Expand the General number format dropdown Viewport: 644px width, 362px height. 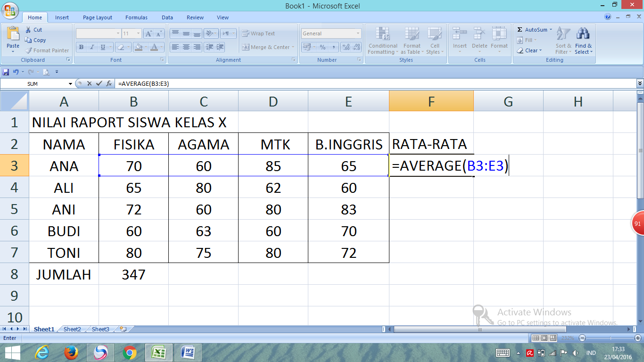(x=357, y=33)
